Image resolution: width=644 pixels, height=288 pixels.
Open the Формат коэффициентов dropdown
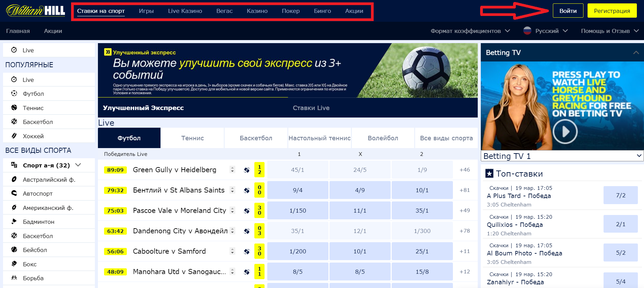coord(470,31)
